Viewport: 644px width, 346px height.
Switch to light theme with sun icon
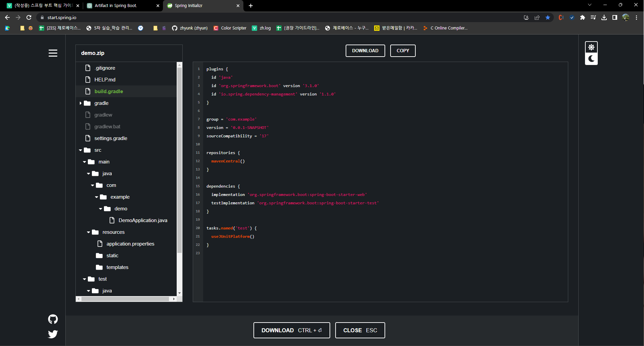[591, 47]
